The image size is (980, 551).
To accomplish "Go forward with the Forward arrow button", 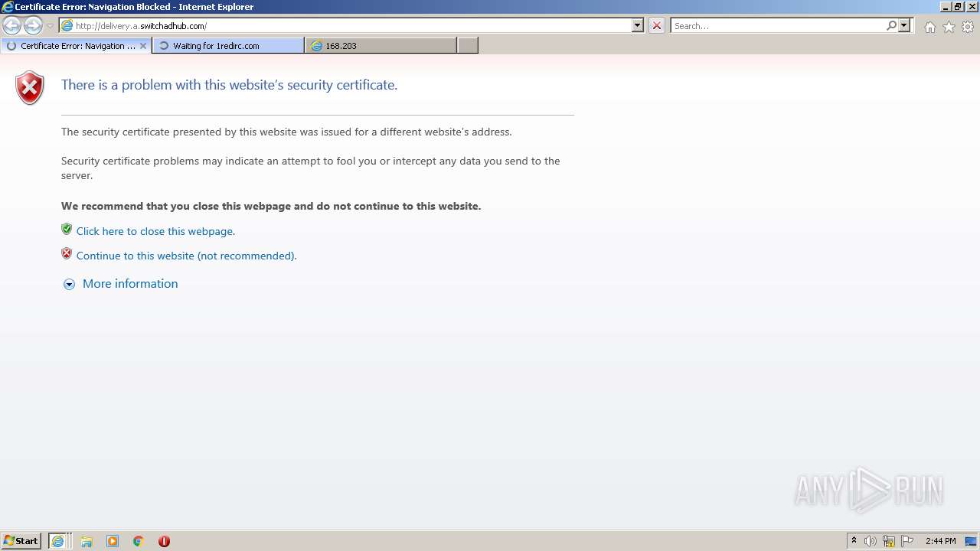I will (33, 26).
